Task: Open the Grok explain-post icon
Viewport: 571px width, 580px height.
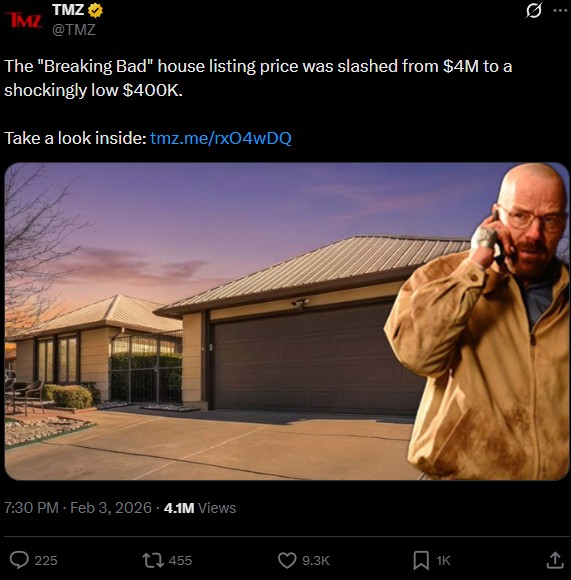Action: point(534,10)
